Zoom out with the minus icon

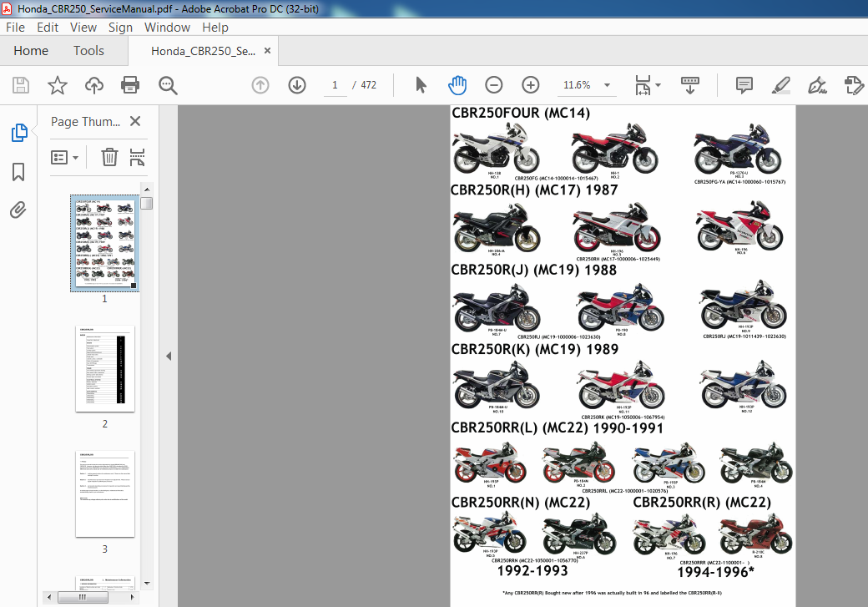pos(494,85)
